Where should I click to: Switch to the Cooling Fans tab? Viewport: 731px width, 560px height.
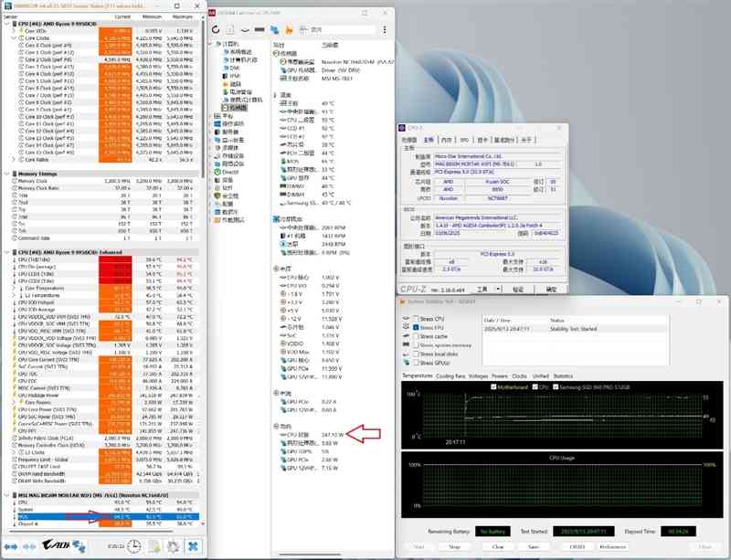[450, 375]
